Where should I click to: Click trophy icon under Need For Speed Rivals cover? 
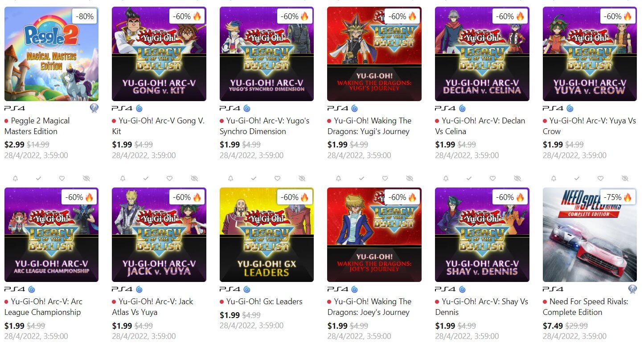point(632,289)
